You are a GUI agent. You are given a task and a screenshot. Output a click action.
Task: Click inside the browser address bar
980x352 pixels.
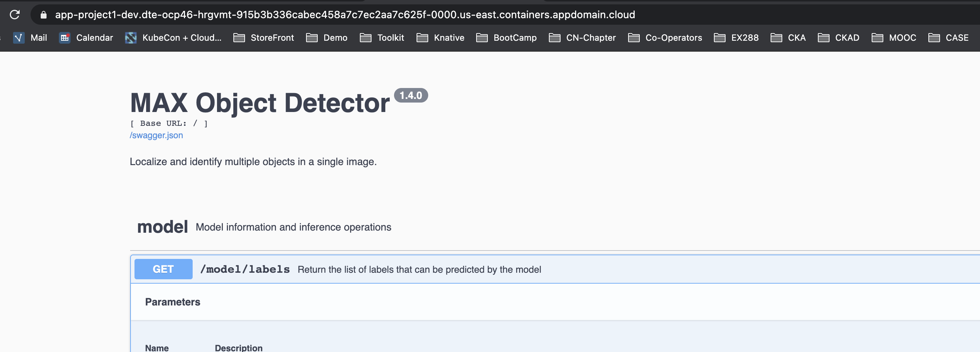[342, 15]
